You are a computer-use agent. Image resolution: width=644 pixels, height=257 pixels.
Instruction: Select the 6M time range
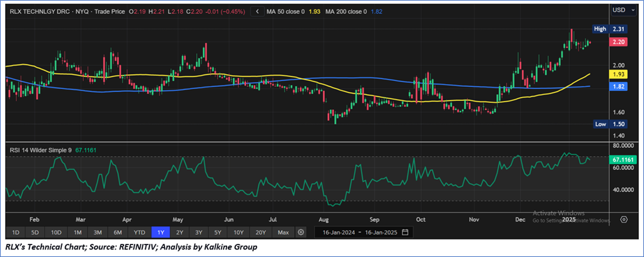point(119,233)
